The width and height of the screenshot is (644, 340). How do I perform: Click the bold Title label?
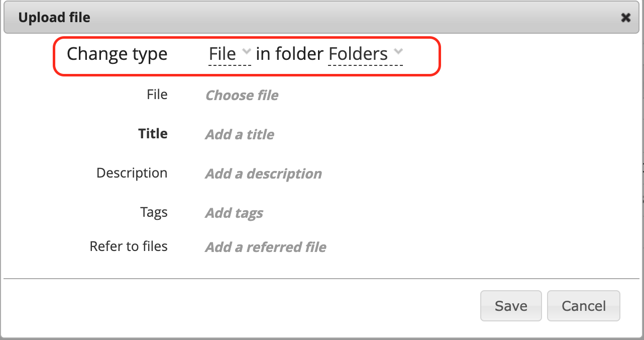[x=153, y=134]
